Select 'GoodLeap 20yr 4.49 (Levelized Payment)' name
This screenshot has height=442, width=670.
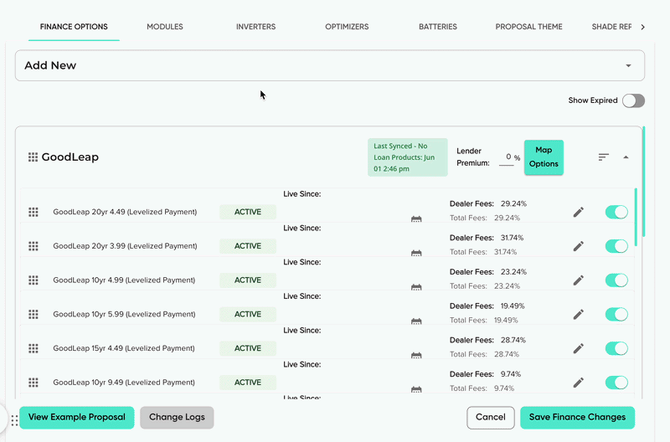click(x=125, y=212)
